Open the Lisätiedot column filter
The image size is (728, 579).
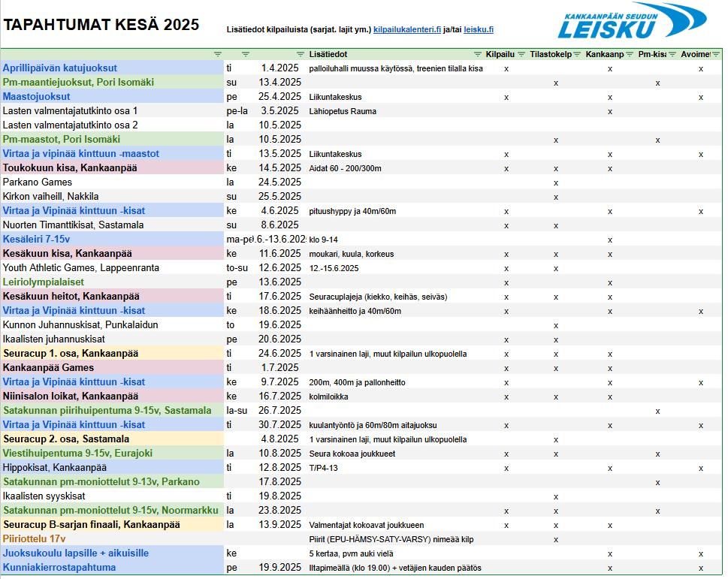click(x=477, y=54)
